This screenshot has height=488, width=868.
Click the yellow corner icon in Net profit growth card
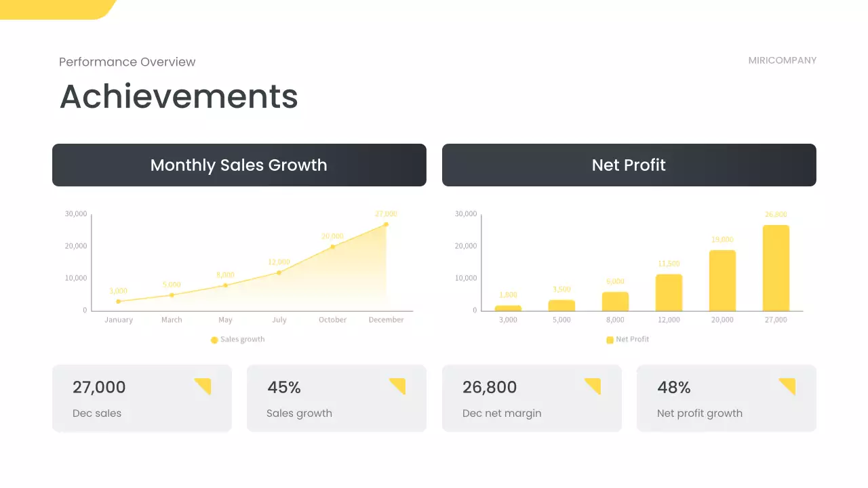(789, 386)
